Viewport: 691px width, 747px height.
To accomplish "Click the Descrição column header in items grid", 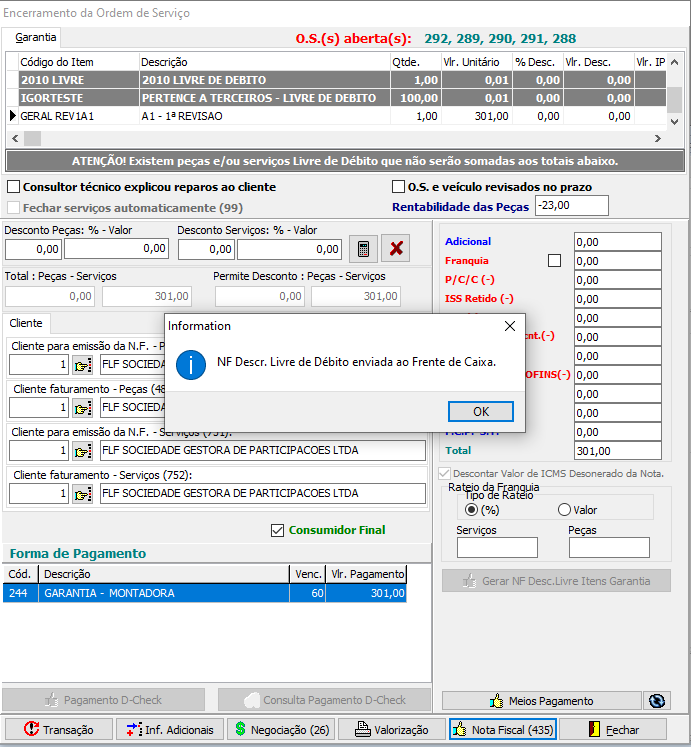I will tap(265, 62).
